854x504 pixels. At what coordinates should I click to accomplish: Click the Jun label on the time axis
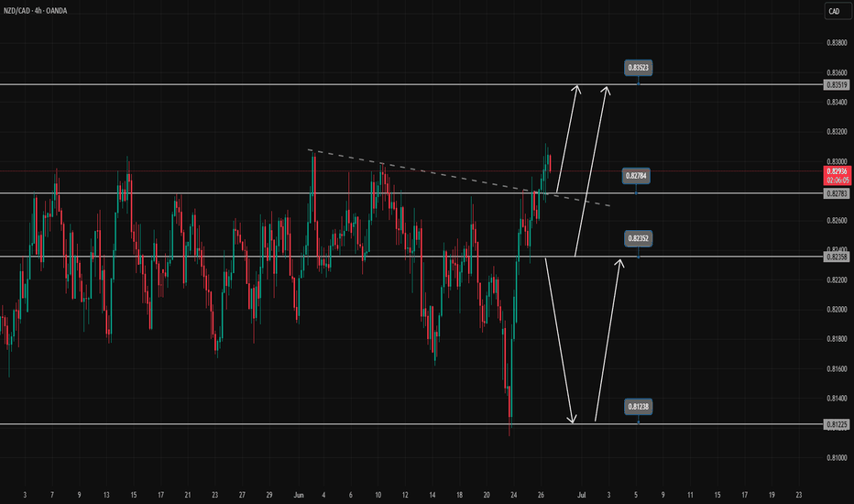[298, 495]
